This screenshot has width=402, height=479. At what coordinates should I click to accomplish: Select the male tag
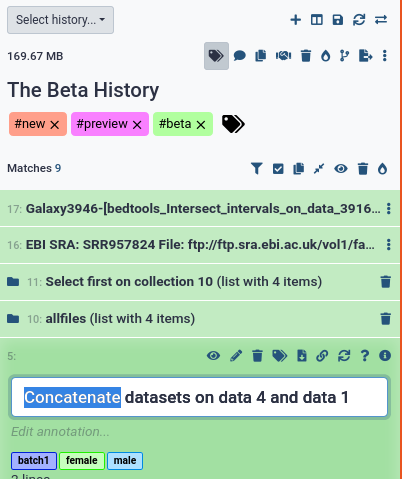point(125,461)
